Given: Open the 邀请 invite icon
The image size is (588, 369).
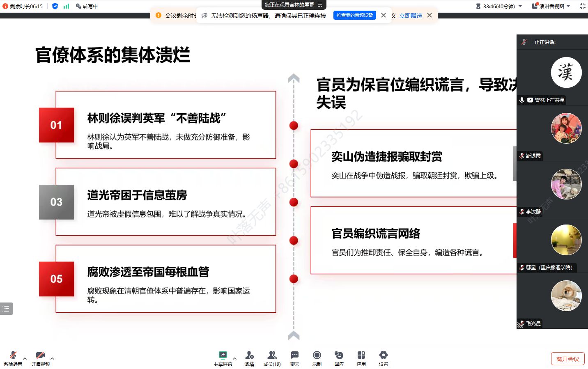Looking at the screenshot, I should pos(249,358).
